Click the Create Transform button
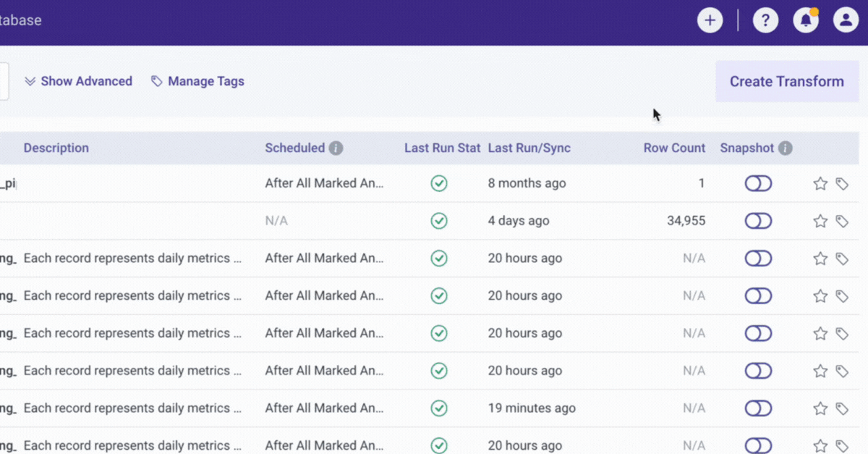Image resolution: width=868 pixels, height=454 pixels. click(x=786, y=81)
